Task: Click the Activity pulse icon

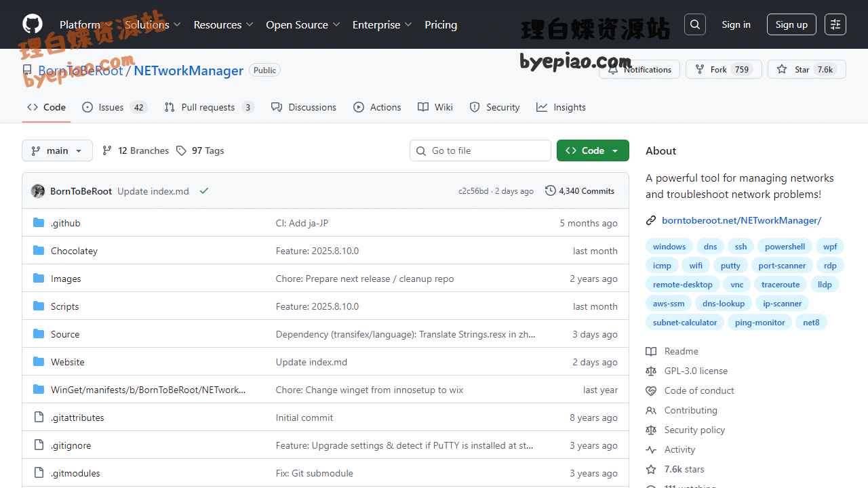Action: [x=651, y=449]
